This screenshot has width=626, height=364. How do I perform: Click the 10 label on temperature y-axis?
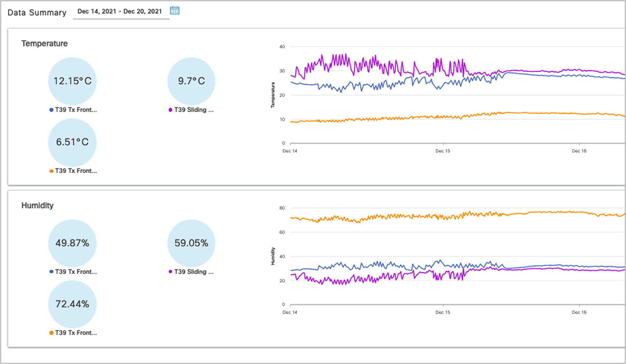coord(282,120)
